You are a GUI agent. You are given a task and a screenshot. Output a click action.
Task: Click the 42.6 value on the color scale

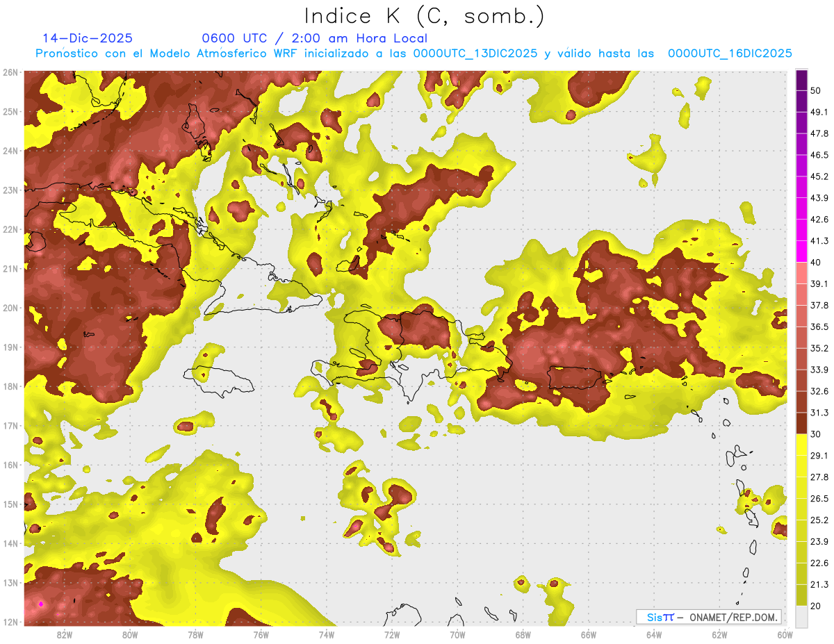coord(819,220)
